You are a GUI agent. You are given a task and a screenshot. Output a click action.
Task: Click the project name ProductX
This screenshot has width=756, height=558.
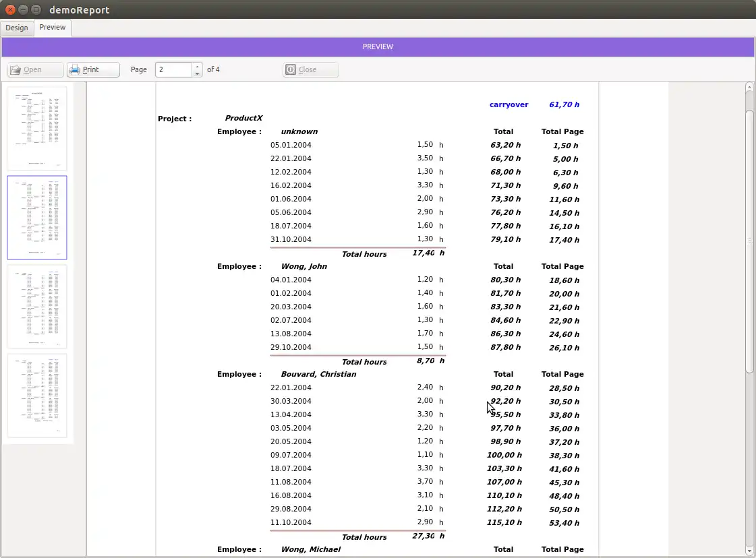(243, 118)
